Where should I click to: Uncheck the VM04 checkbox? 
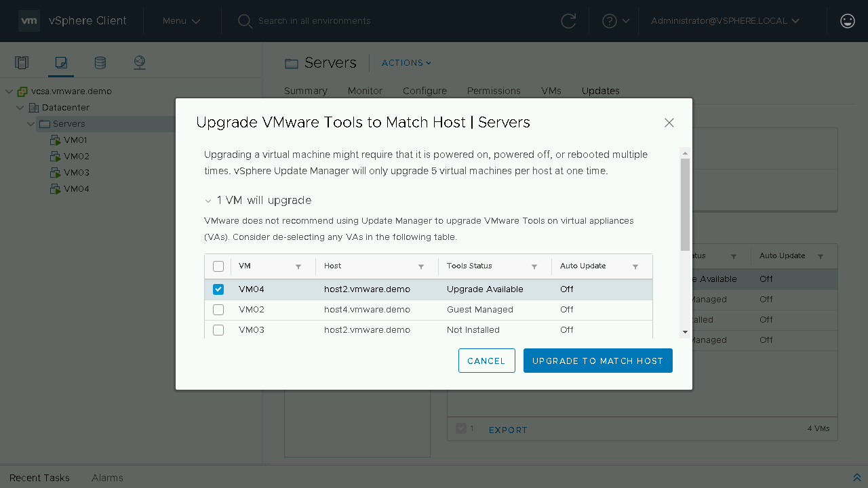click(218, 289)
